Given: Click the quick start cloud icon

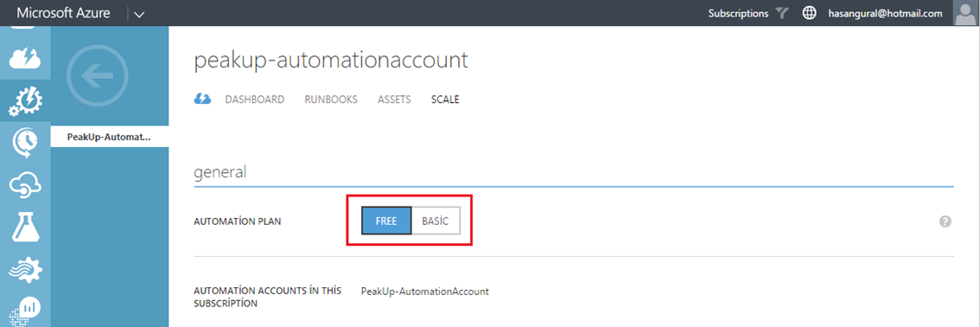Looking at the screenshot, I should point(202,99).
